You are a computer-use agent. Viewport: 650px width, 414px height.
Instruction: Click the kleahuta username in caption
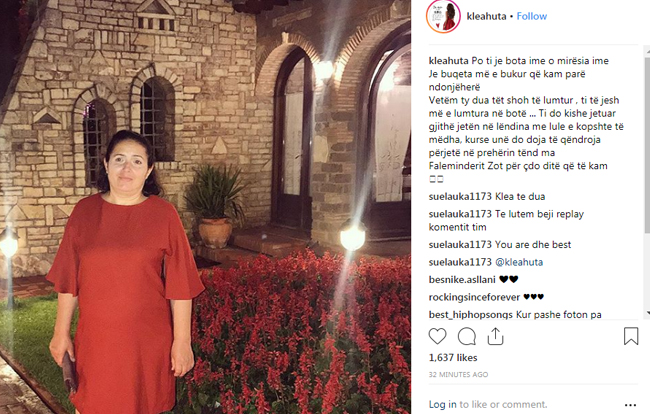pyautogui.click(x=448, y=61)
